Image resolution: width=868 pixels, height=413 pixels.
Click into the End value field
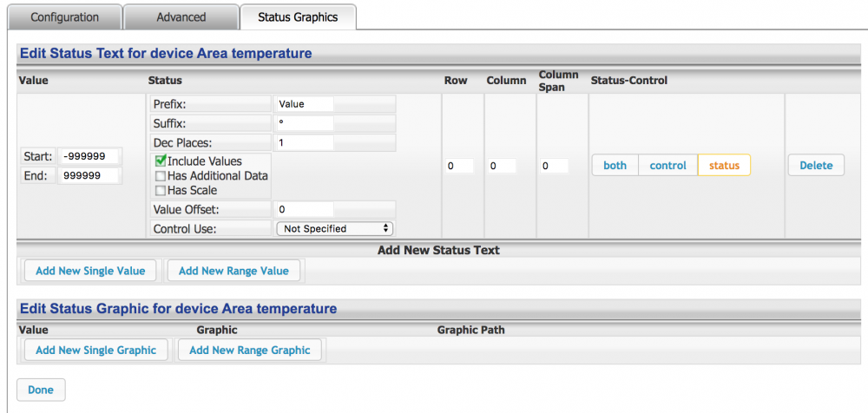89,176
